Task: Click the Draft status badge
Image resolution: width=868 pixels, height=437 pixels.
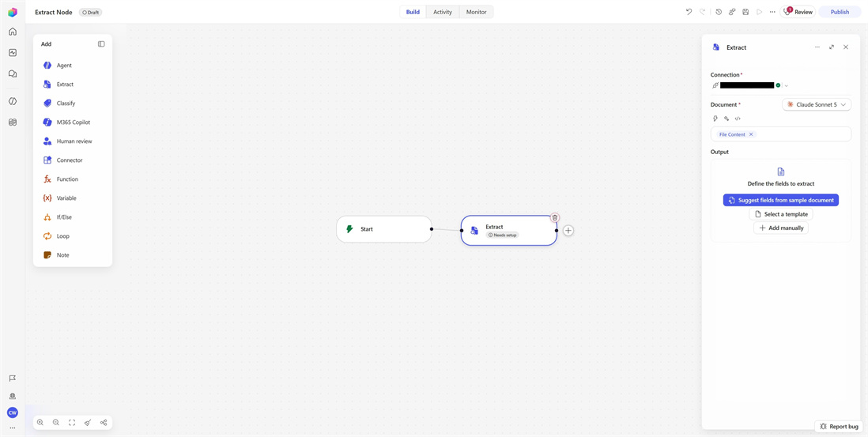Action: [91, 12]
